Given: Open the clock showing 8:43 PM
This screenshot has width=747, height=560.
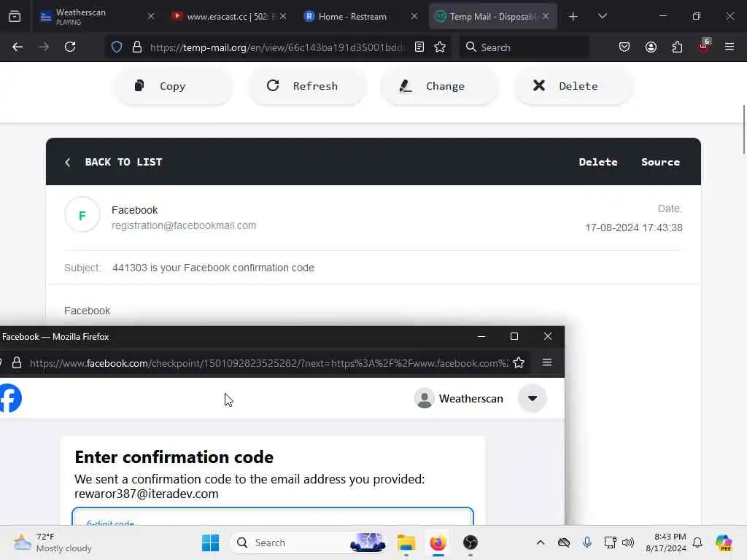Looking at the screenshot, I should pos(665,542).
